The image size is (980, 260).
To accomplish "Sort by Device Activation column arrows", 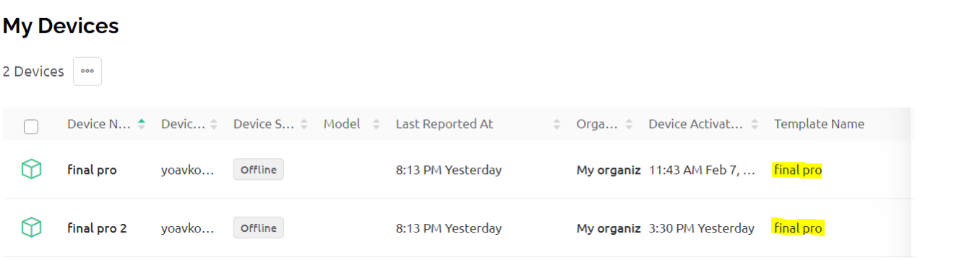I will click(x=755, y=124).
